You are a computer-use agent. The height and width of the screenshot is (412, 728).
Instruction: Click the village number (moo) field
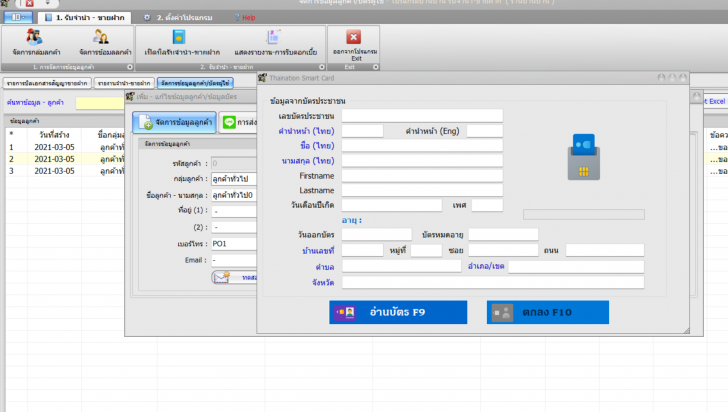point(426,250)
